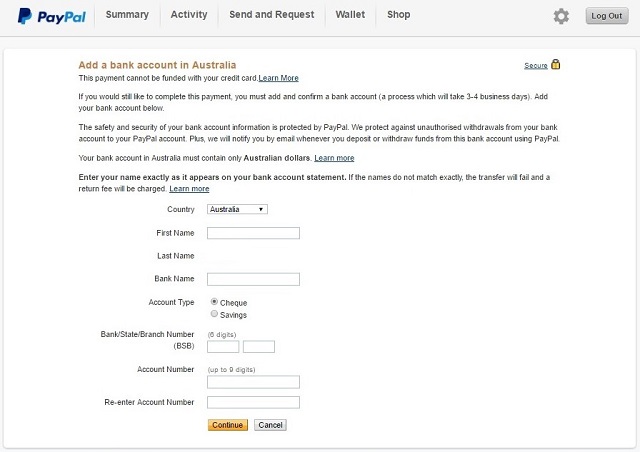Expand the Country dropdown
The height and width of the screenshot is (452, 640).
237,209
